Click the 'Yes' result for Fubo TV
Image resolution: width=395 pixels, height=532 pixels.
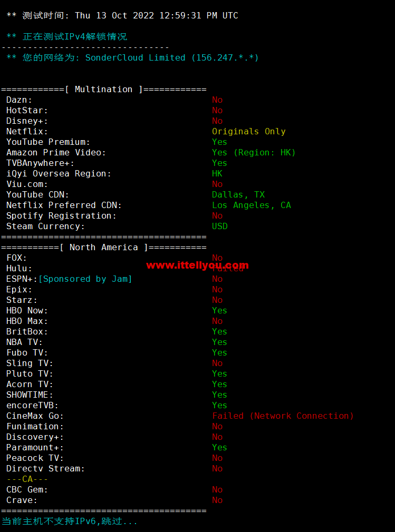click(220, 352)
